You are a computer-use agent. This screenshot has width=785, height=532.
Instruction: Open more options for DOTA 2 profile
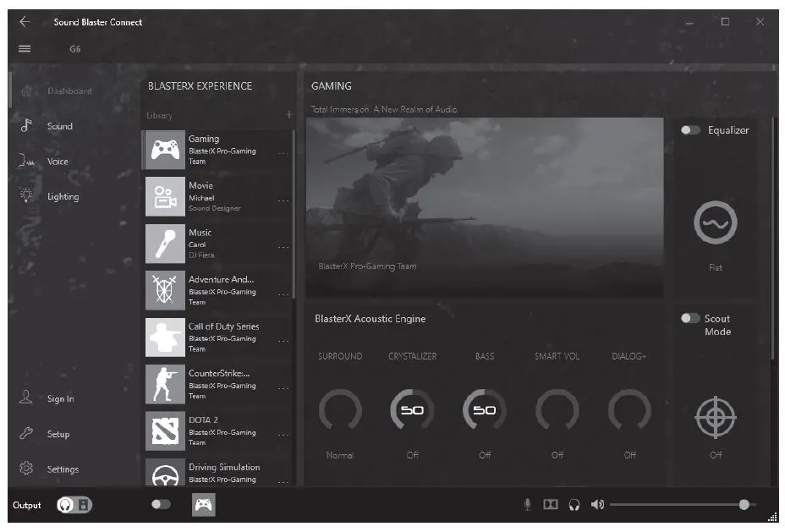283,435
